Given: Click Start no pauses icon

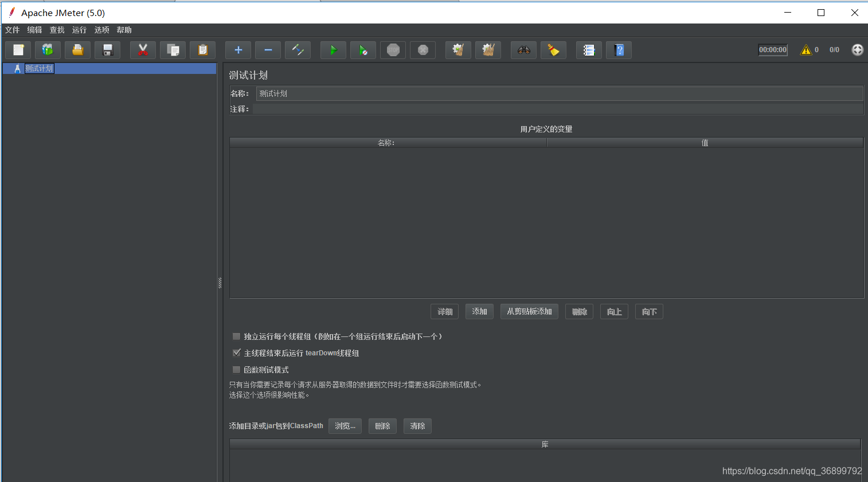Looking at the screenshot, I should coord(363,50).
